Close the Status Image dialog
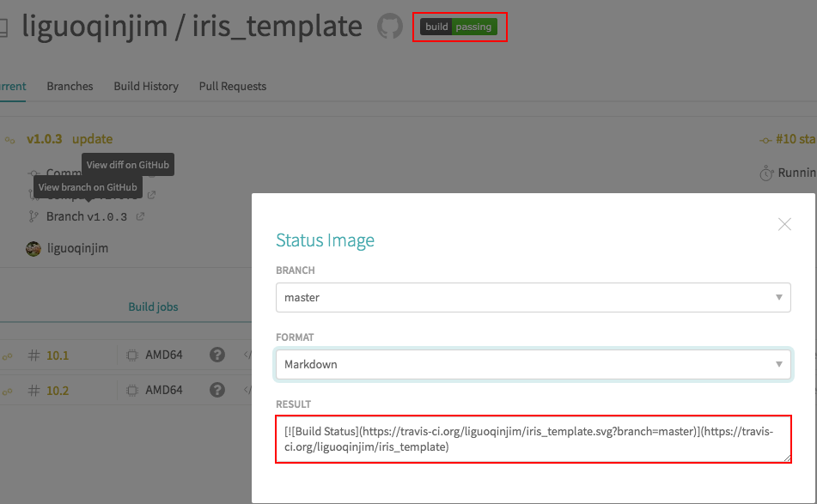Viewport: 817px width, 504px height. coord(783,224)
